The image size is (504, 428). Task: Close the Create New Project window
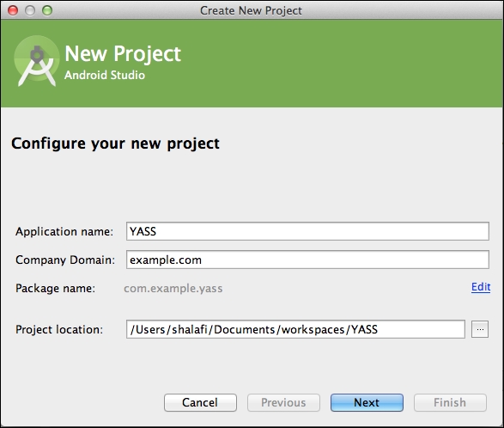(x=13, y=10)
